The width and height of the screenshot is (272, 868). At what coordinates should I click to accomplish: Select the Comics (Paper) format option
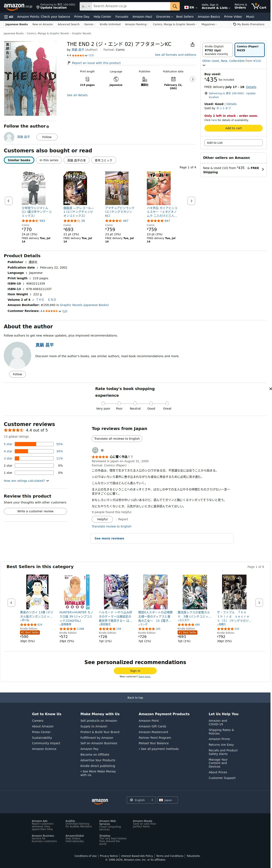click(249, 50)
